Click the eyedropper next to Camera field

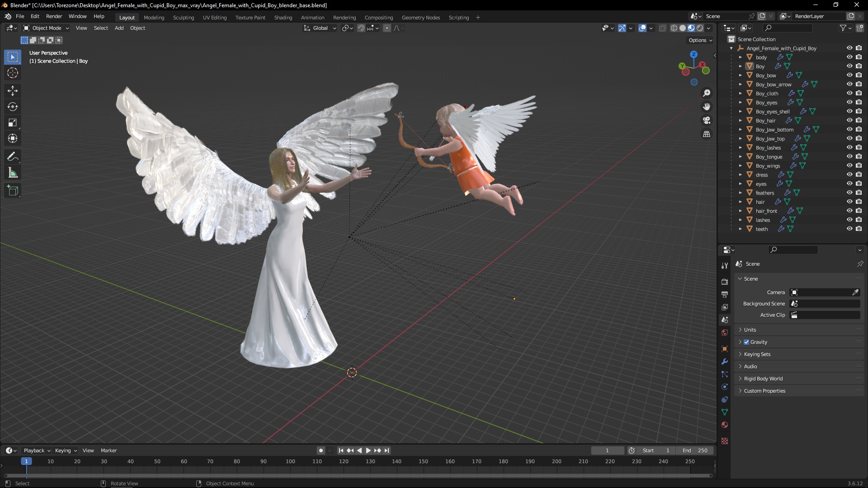855,292
